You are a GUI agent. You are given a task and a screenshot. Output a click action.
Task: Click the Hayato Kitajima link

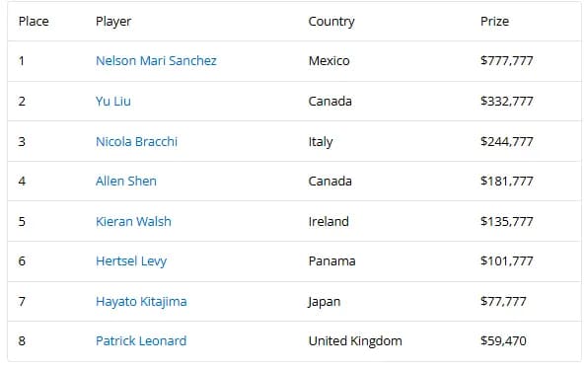(x=141, y=302)
